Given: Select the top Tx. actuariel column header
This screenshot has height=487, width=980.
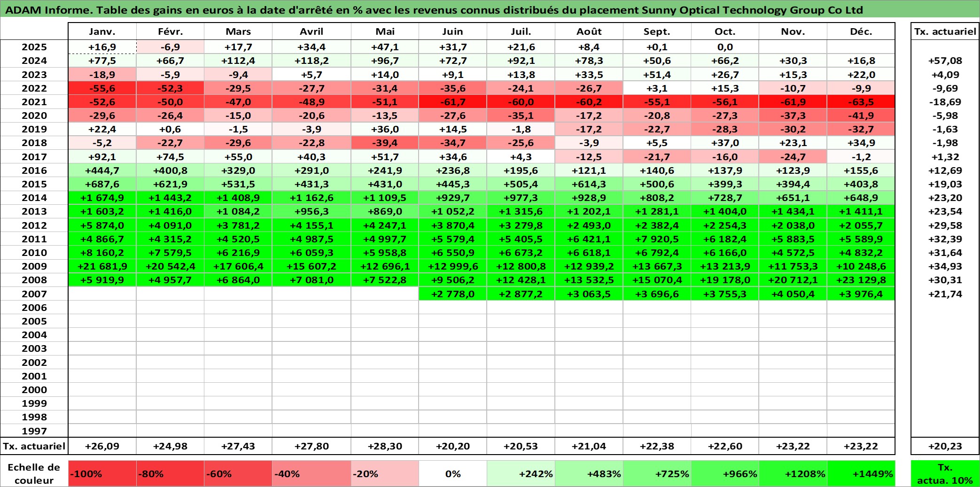Looking at the screenshot, I should click(x=945, y=31).
